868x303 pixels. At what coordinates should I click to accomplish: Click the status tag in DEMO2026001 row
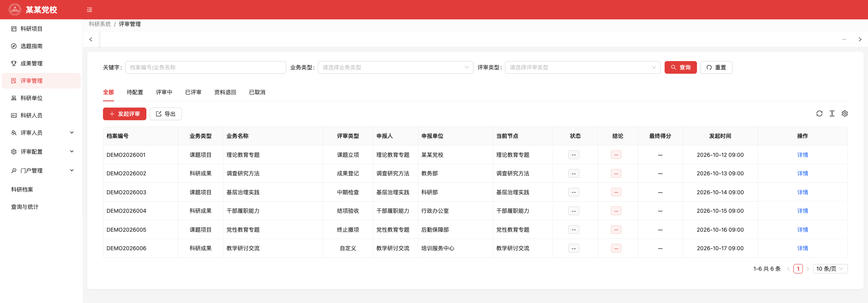tap(574, 155)
